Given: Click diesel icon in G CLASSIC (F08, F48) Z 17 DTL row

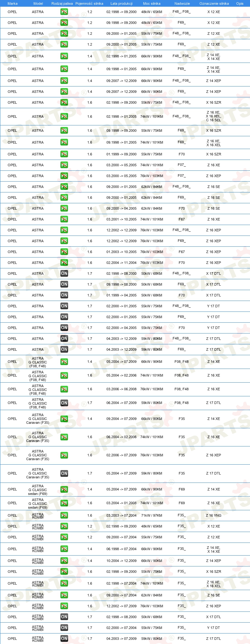Looking at the screenshot, I should 64,403.
